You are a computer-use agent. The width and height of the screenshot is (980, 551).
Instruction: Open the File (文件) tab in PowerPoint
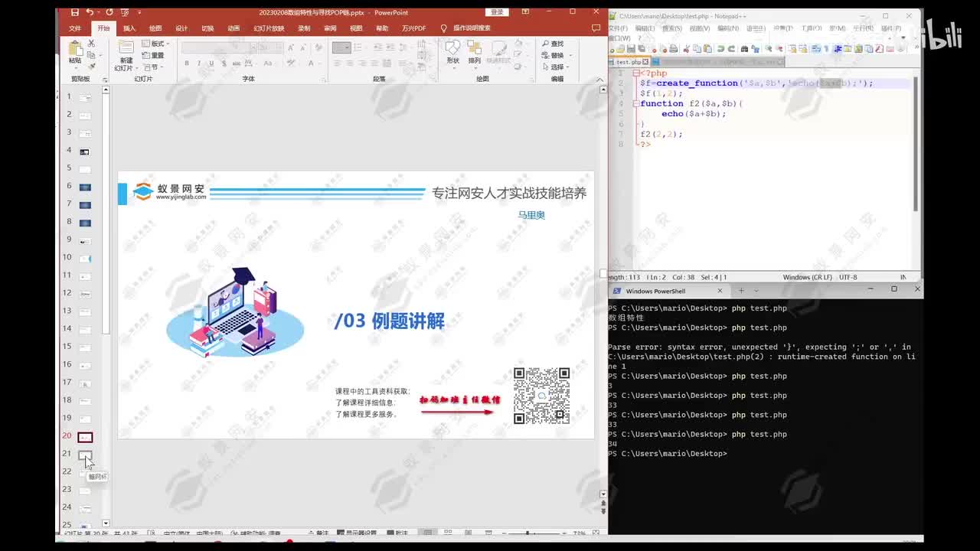click(75, 28)
